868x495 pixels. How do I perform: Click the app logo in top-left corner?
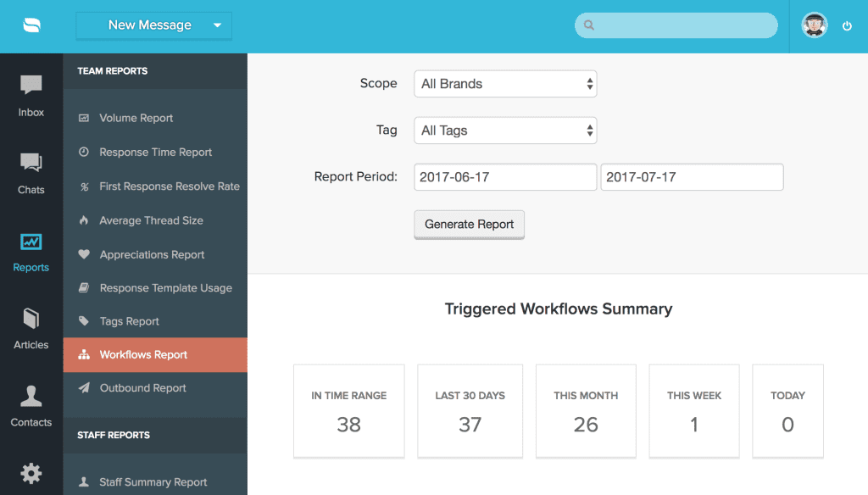31,25
